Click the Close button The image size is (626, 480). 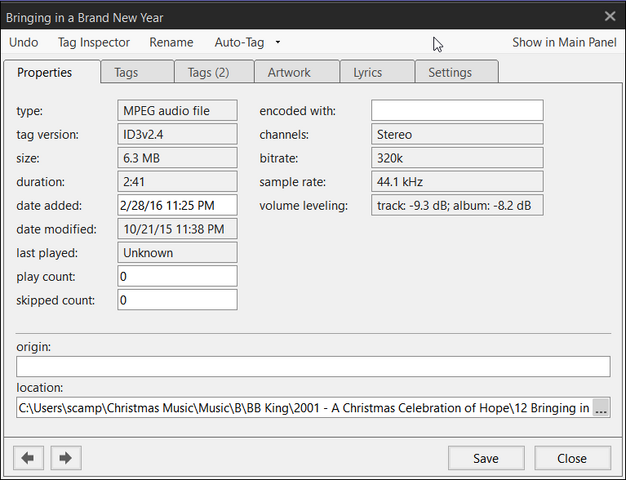click(572, 458)
